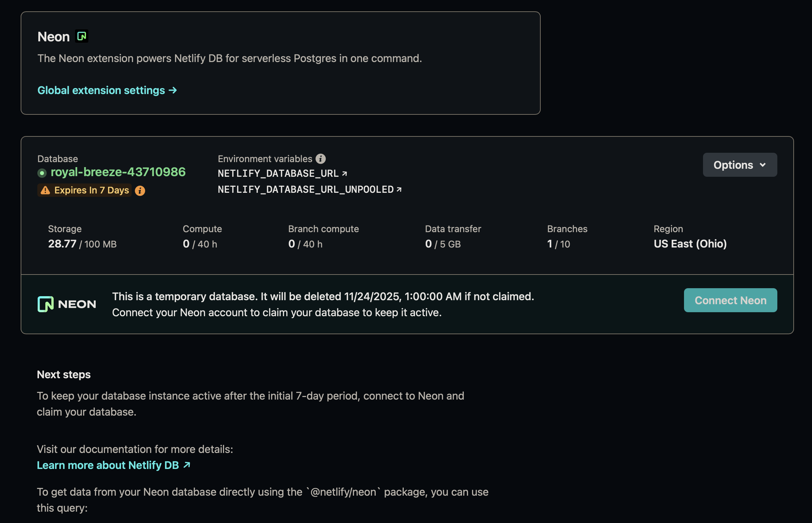The width and height of the screenshot is (812, 523).
Task: Click the external arrow after NETLIFY_DATABASE_URL_UNPOOLED
Action: pos(399,189)
